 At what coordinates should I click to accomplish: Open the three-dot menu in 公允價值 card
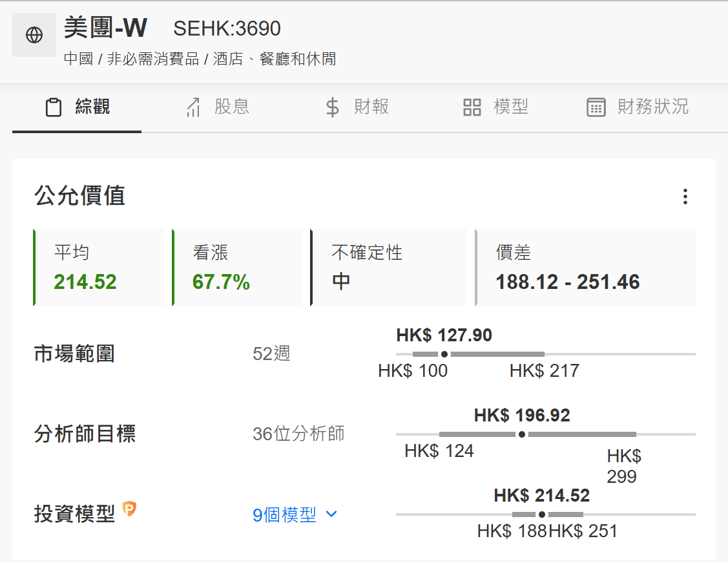pos(685,197)
